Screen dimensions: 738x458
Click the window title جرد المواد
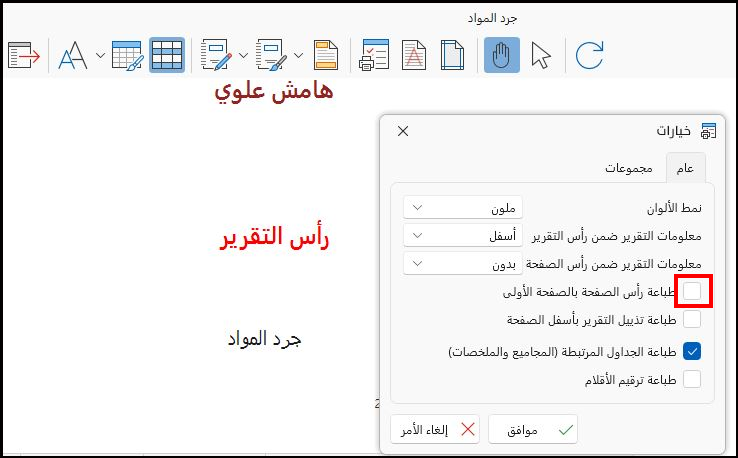(x=492, y=18)
